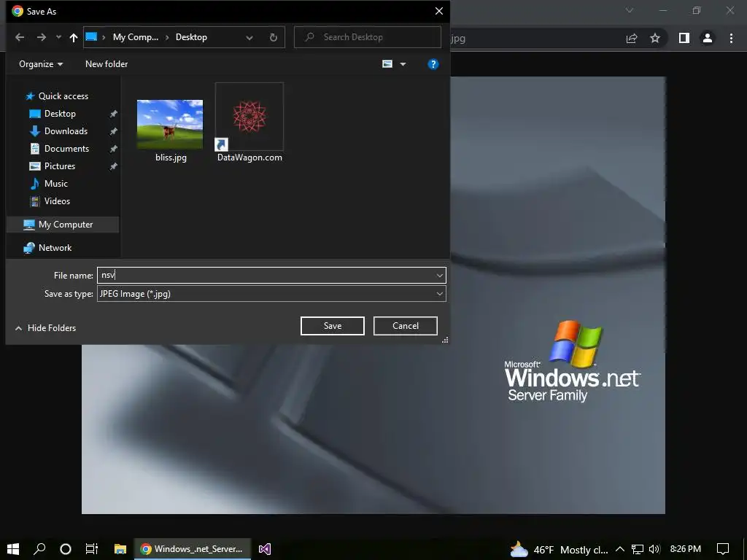Select Quick access in sidebar
This screenshot has height=560, width=747.
[x=57, y=96]
